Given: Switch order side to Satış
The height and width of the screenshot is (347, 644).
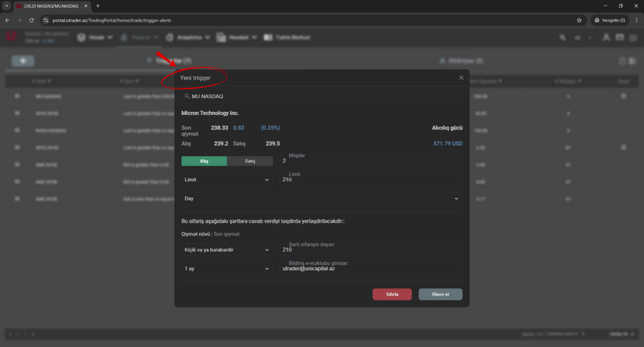Looking at the screenshot, I should tap(250, 161).
